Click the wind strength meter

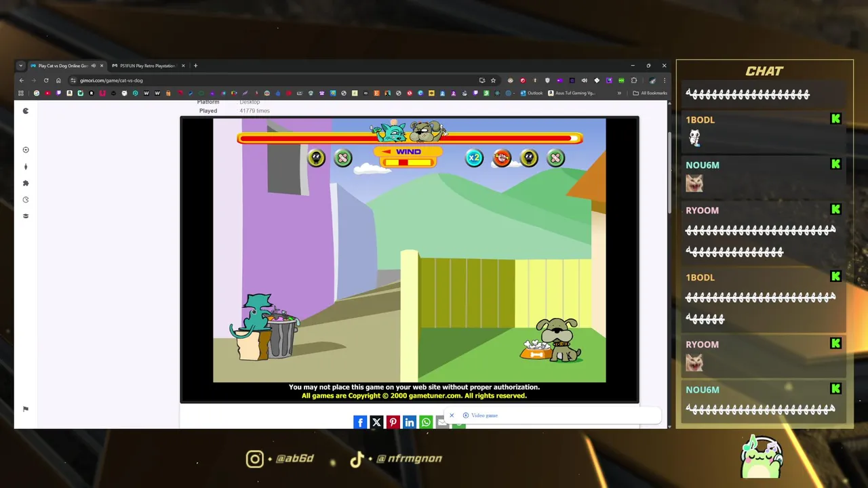[408, 162]
